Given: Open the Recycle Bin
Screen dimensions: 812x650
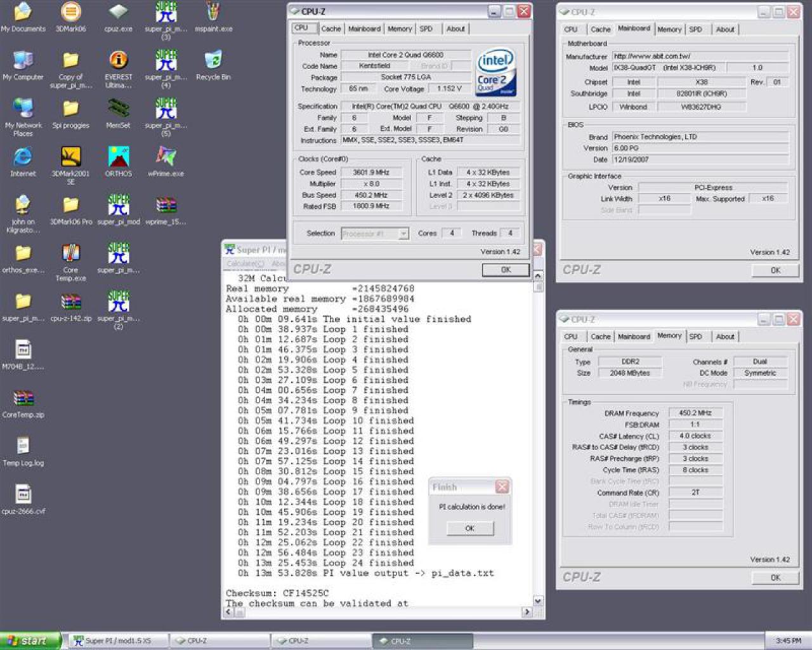Looking at the screenshot, I should tap(213, 65).
